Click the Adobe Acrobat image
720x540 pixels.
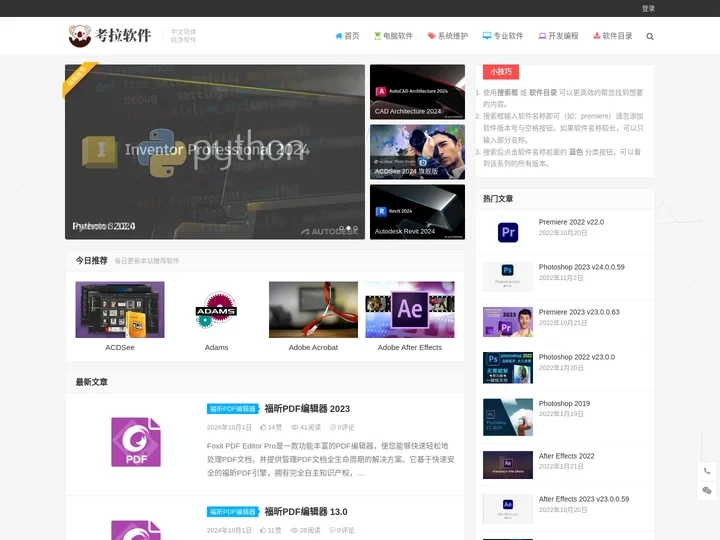[313, 309]
